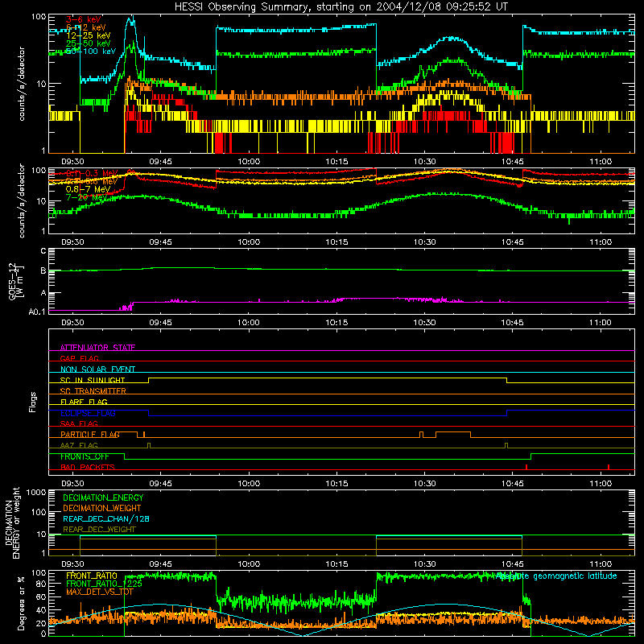Click the 'REAR_DEC_CHAN/128' legend label

pyautogui.click(x=106, y=518)
